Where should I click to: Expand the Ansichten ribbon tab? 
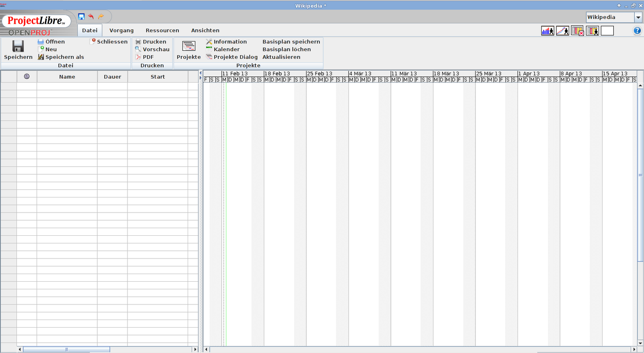click(x=205, y=30)
